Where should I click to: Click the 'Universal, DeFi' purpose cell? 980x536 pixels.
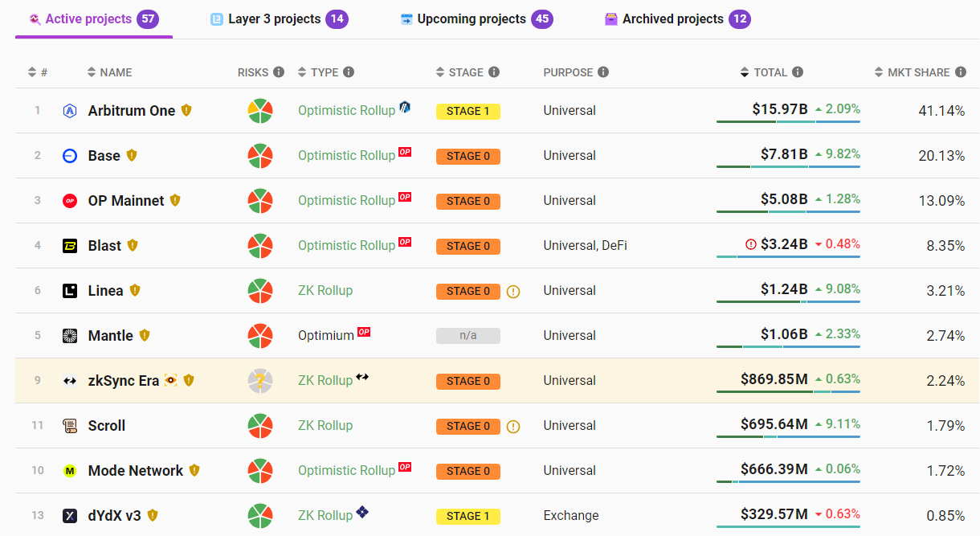[x=585, y=246]
